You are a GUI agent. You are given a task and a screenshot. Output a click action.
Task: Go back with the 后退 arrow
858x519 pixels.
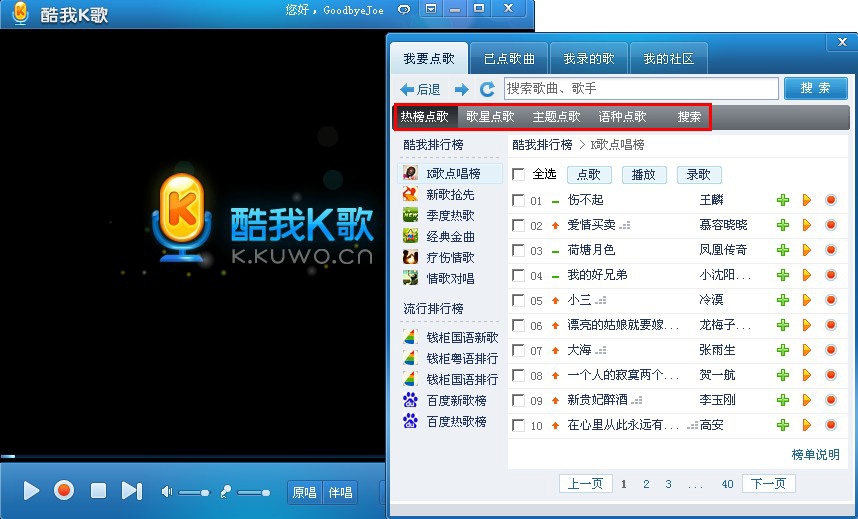(x=420, y=89)
